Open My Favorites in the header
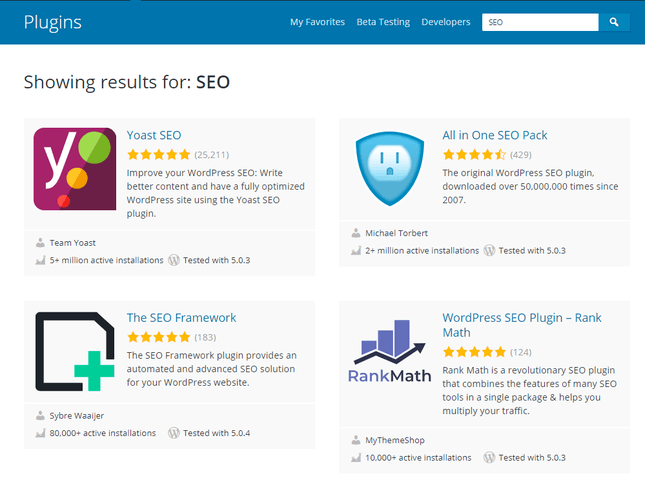Viewport: 645px width, 487px height. pos(317,22)
